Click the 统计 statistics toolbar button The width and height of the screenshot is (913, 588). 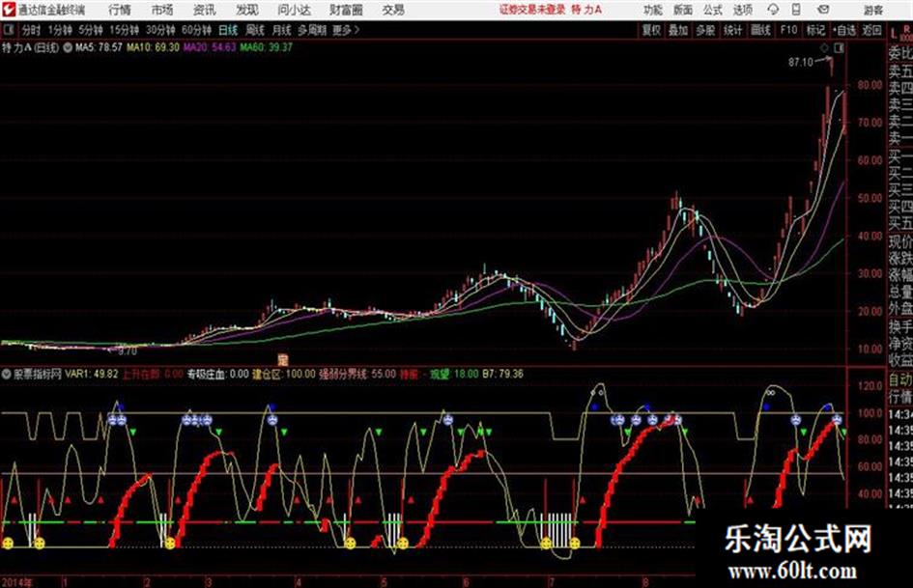733,30
